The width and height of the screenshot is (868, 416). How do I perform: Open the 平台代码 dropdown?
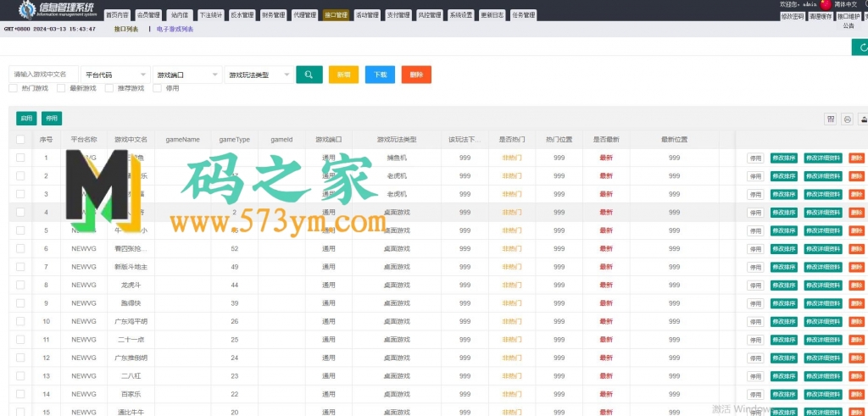[x=115, y=75]
